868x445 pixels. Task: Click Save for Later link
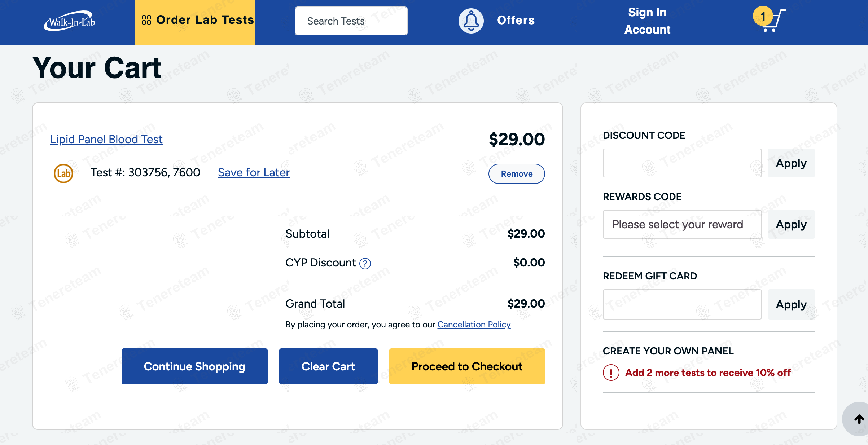[x=253, y=172]
